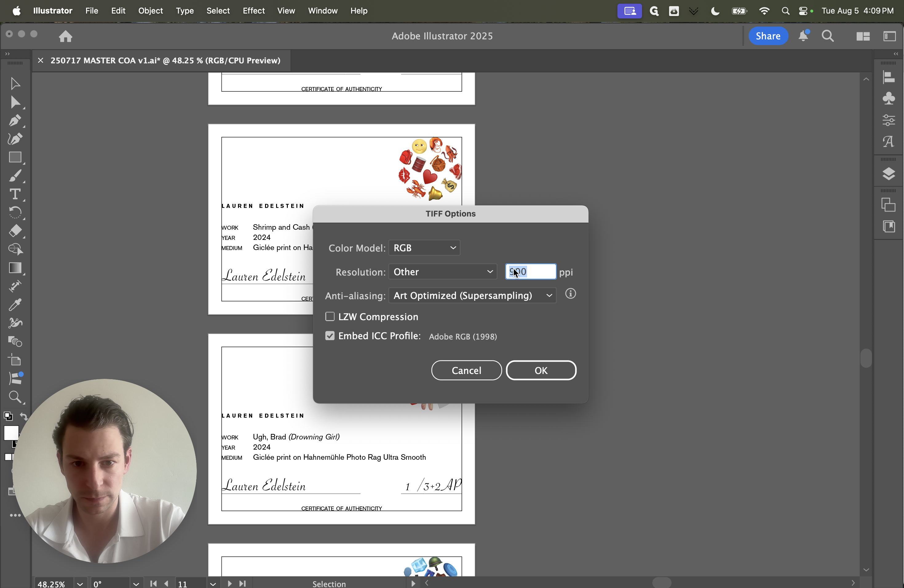Close the MASTER COA document tab

[x=41, y=60]
